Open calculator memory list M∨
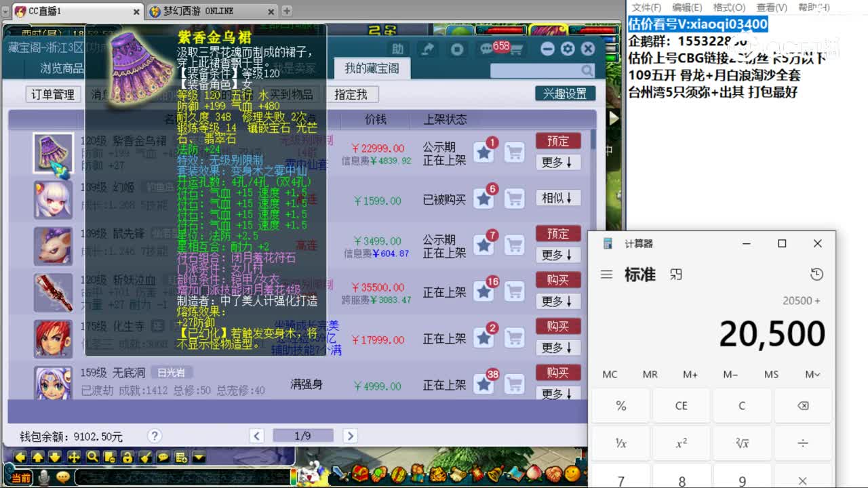 (812, 374)
